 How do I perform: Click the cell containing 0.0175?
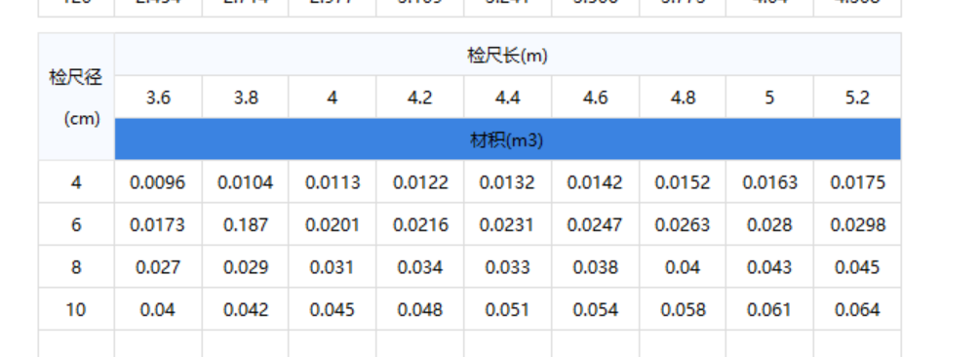857,182
